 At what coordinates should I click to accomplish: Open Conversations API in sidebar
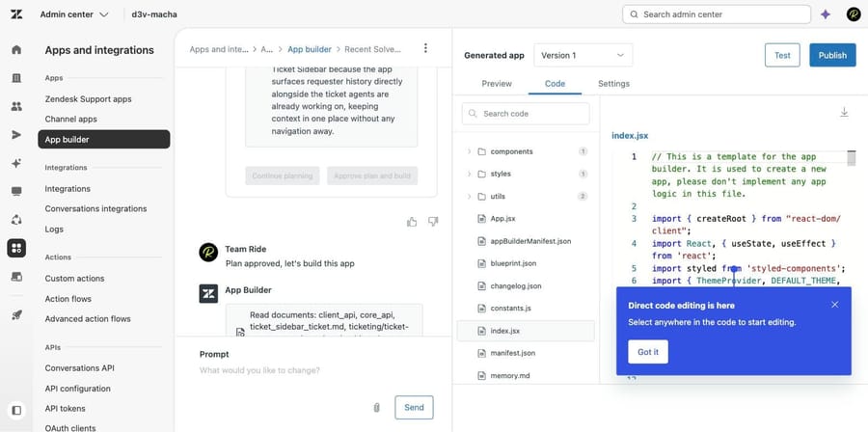click(x=80, y=367)
